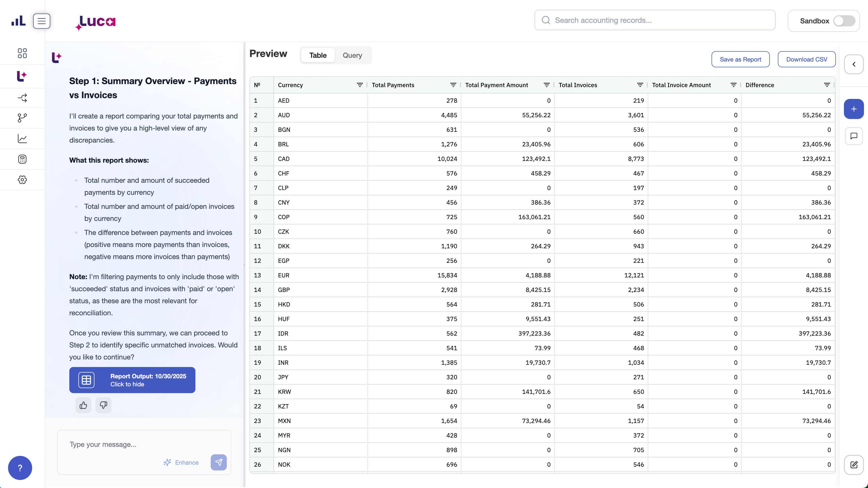Viewport: 868px width, 488px height.
Task: Open the dashboard grid icon in sidebar
Action: (22, 53)
